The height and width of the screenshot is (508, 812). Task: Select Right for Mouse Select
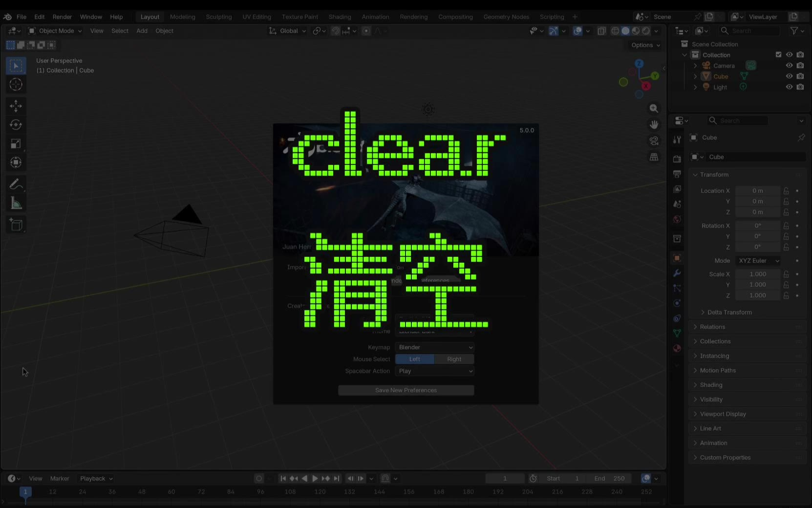point(454,359)
